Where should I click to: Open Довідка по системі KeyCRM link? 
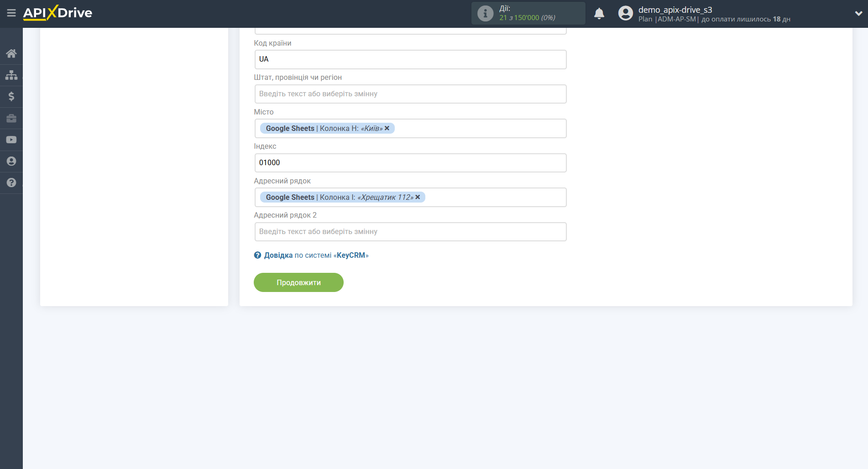click(316, 255)
